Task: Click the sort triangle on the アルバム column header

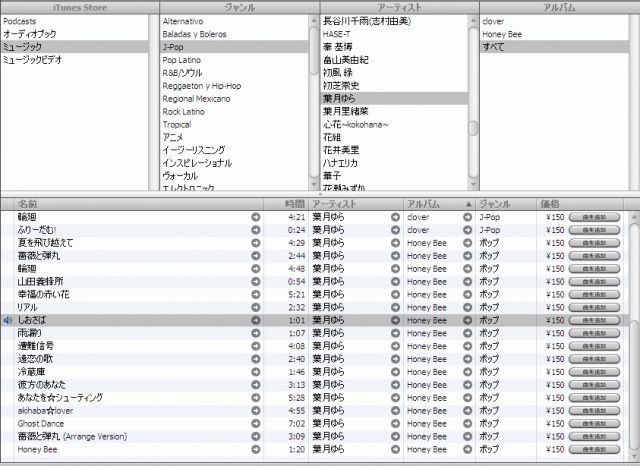Action: [469, 204]
